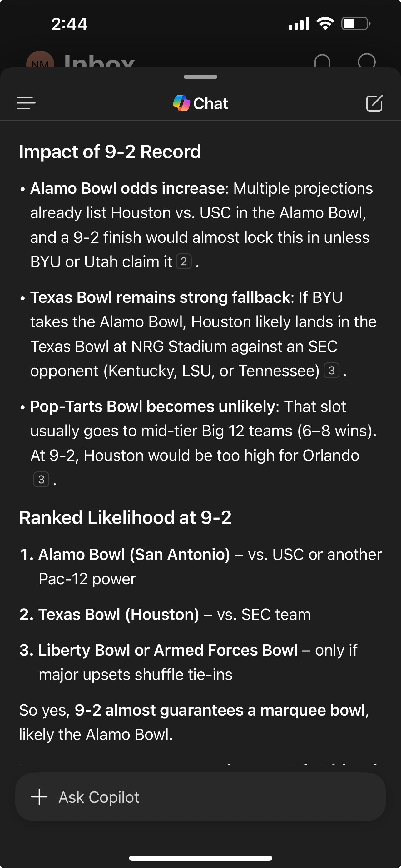
Task: Open citation 3 after "too high for Orlando"
Action: tap(41, 480)
